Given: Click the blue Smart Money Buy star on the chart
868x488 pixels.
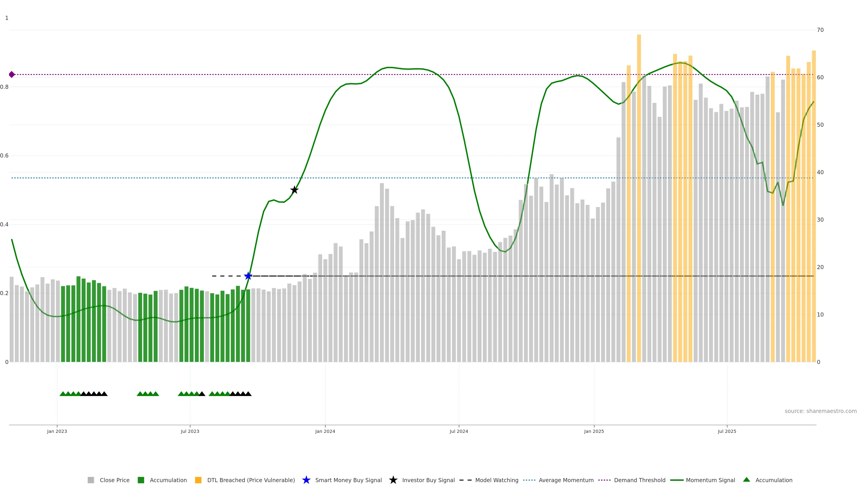Looking at the screenshot, I should coord(248,276).
